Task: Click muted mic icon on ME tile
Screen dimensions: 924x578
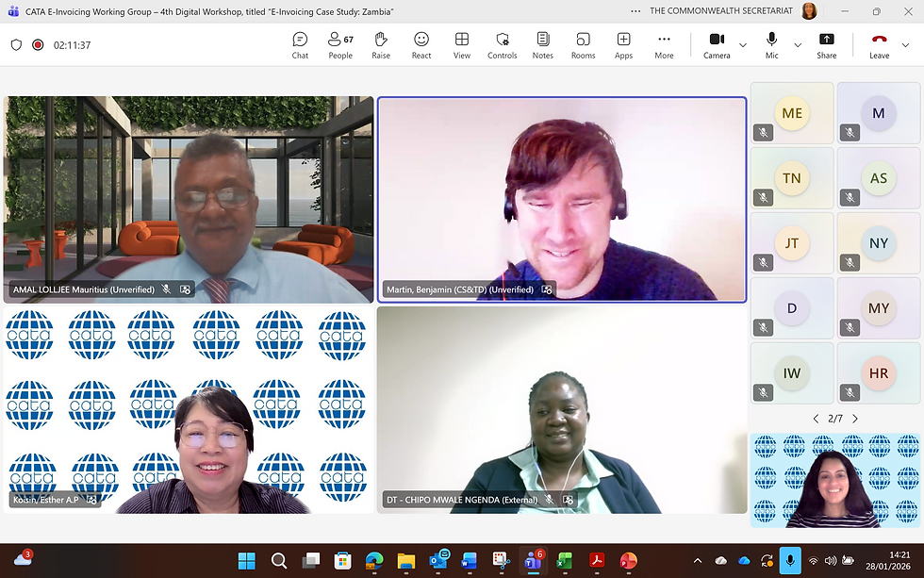Action: coord(763,133)
